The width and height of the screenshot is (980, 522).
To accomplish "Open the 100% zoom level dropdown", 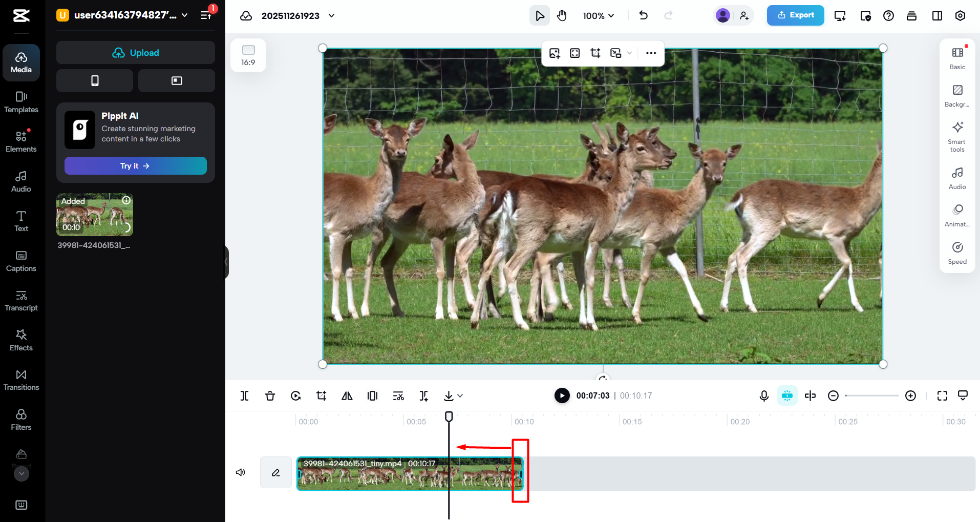I will tap(598, 16).
